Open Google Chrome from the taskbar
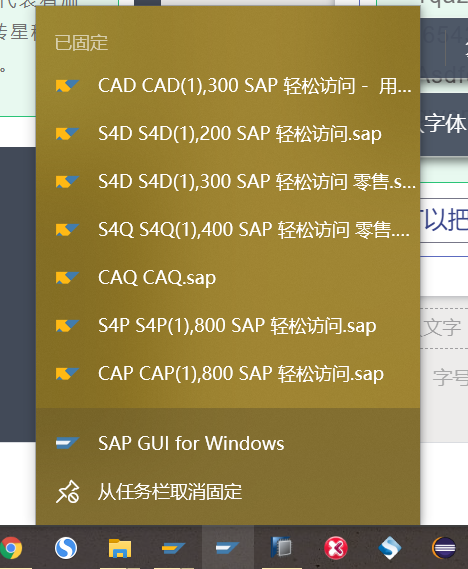The image size is (468, 569). tap(11, 548)
